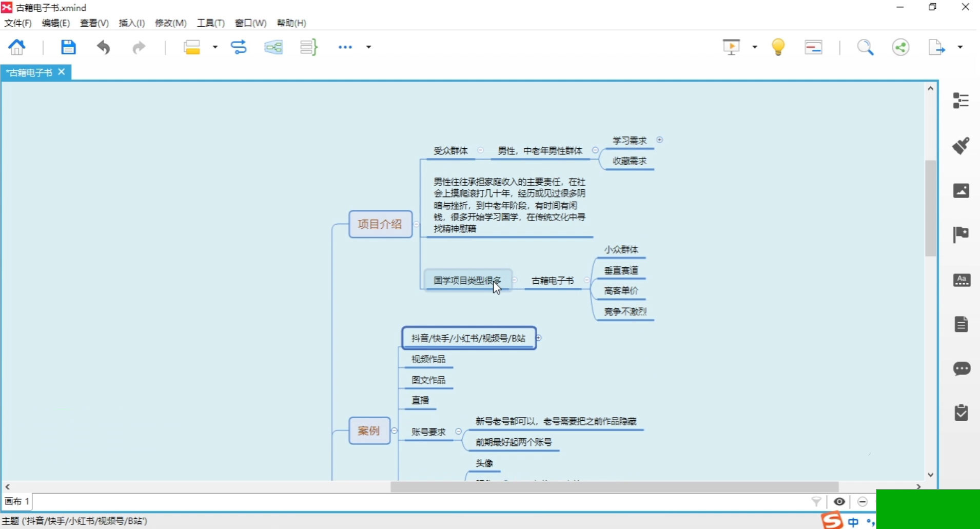
Task: Insert a topic using the yellow topic icon
Action: click(192, 47)
